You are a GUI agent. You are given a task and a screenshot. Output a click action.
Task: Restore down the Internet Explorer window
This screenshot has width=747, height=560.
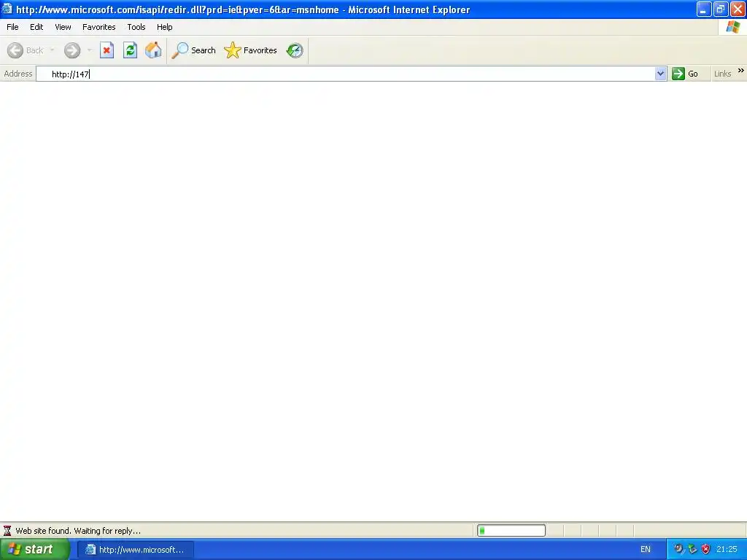click(721, 9)
